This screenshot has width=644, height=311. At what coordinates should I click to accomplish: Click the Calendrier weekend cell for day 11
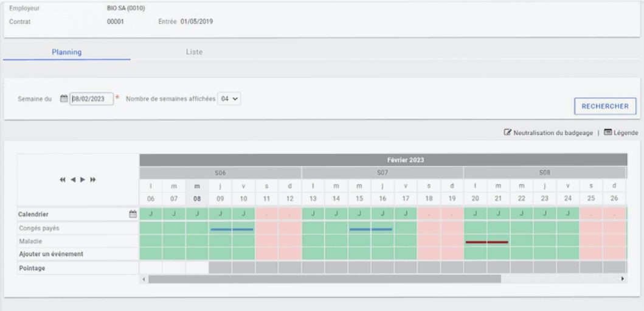pyautogui.click(x=266, y=214)
